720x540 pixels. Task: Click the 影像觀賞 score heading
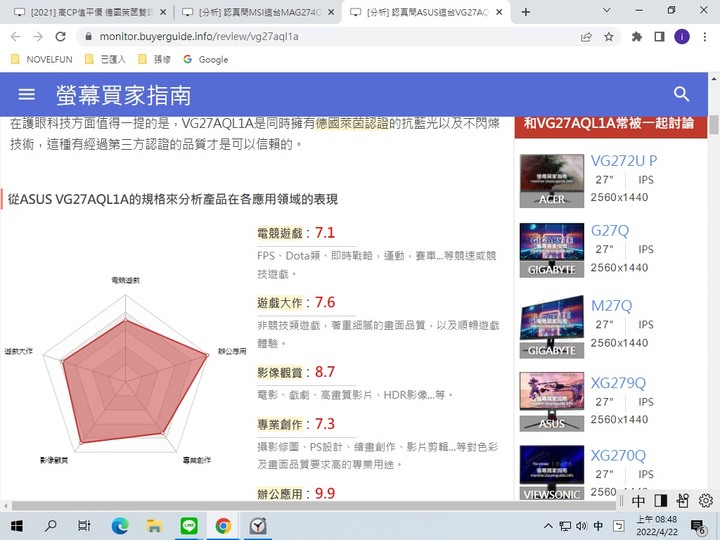point(280,372)
